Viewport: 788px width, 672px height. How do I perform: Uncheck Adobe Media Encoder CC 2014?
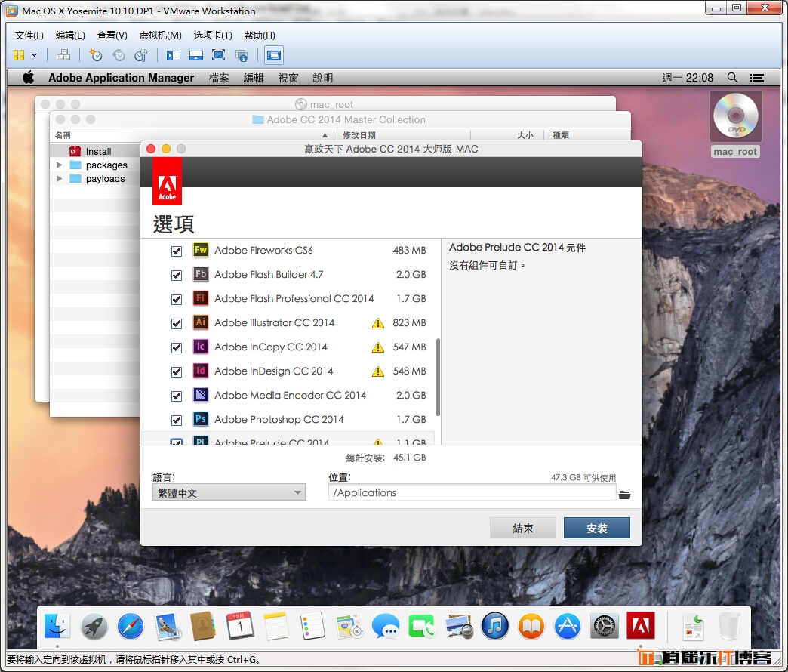[x=177, y=396]
